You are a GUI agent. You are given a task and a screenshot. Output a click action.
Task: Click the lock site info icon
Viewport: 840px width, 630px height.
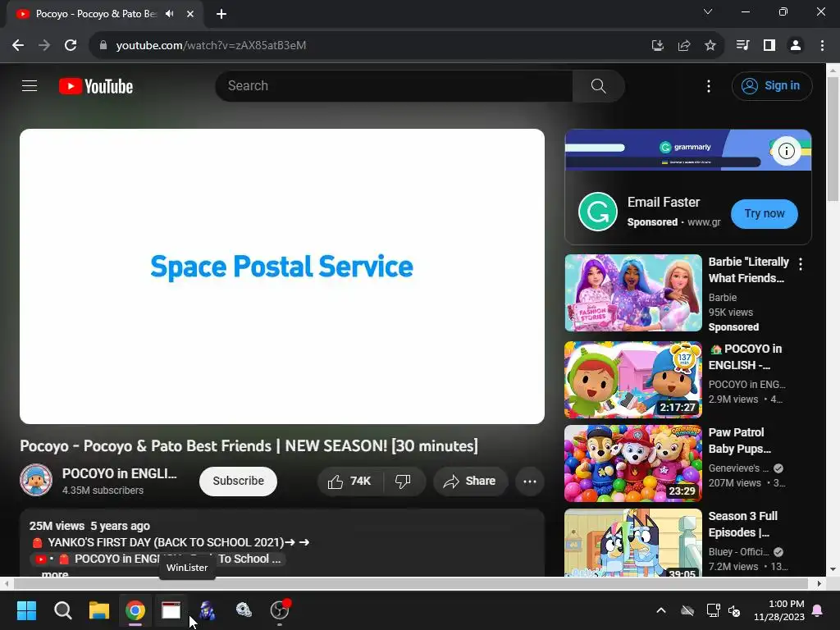[103, 46]
